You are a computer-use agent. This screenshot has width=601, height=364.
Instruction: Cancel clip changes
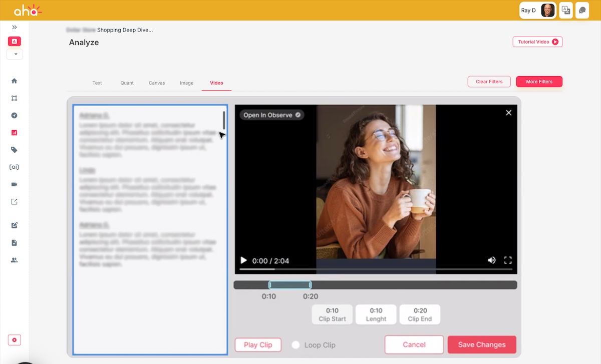(414, 344)
